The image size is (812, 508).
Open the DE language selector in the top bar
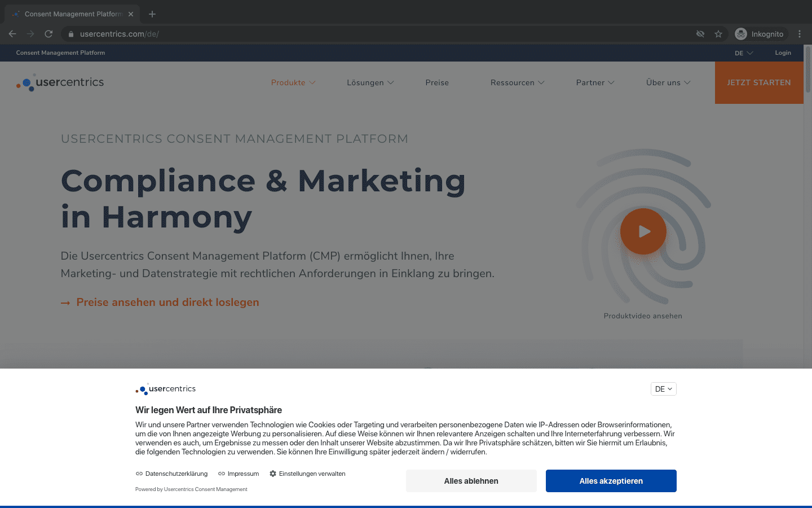pyautogui.click(x=744, y=53)
